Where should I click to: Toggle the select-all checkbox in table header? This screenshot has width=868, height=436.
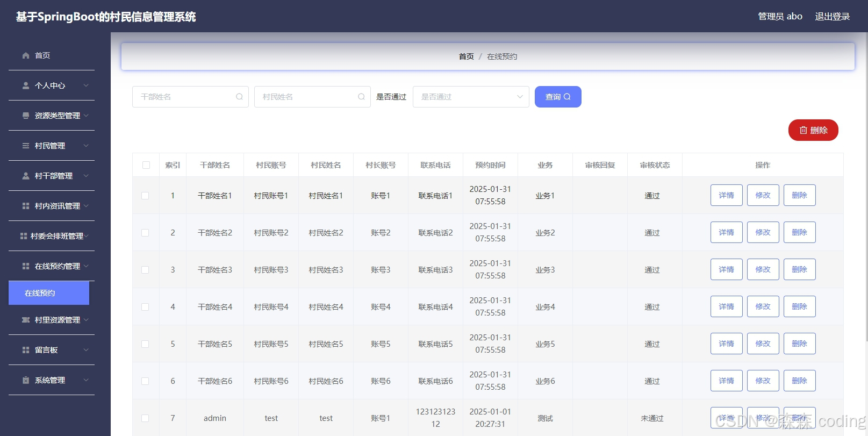(146, 165)
